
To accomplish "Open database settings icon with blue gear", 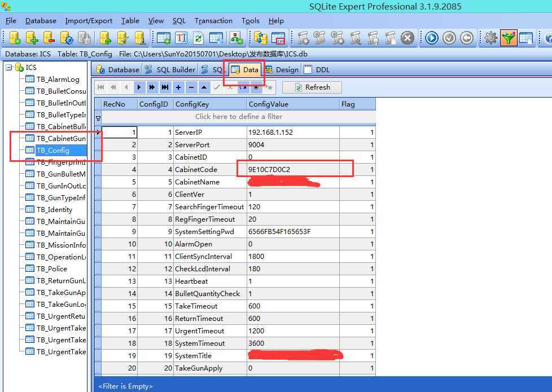I will coord(66,38).
